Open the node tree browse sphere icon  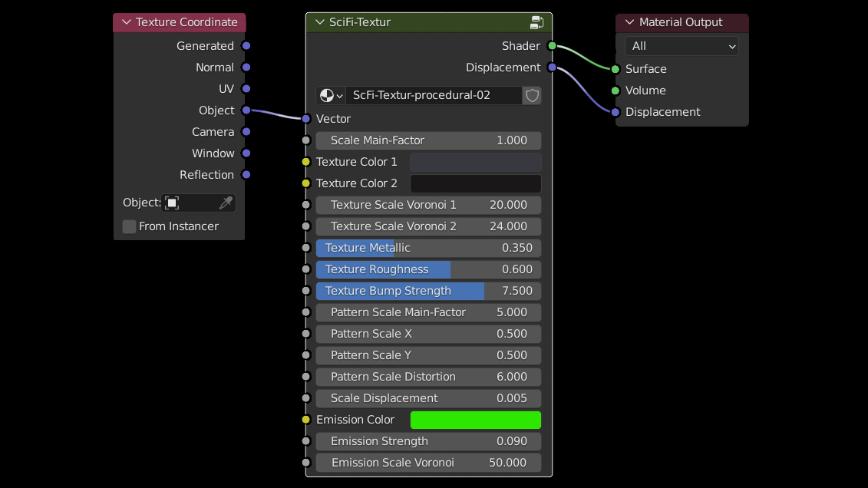click(x=330, y=95)
